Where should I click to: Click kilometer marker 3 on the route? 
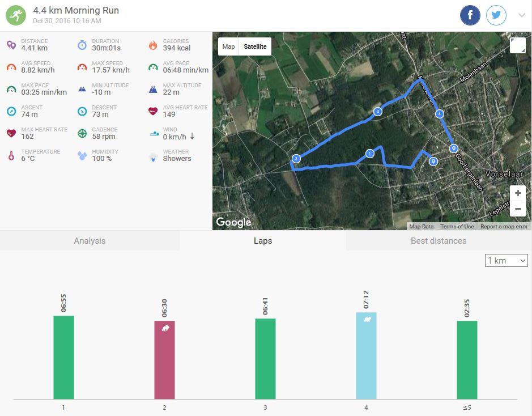click(x=378, y=112)
